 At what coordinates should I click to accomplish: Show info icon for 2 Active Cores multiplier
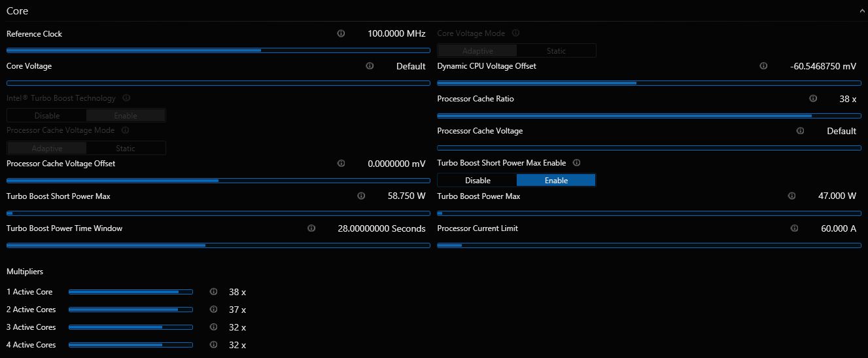[x=213, y=310]
